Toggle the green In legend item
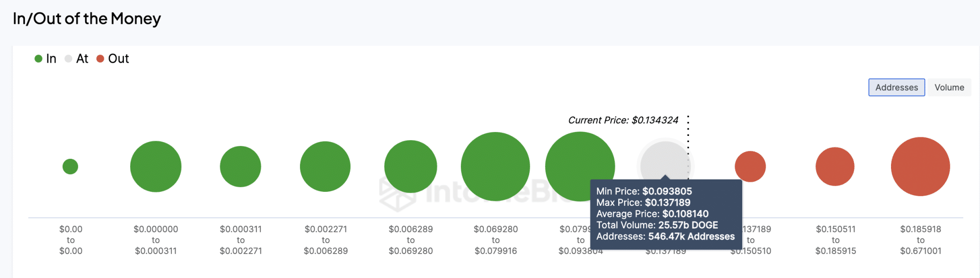 (46, 59)
